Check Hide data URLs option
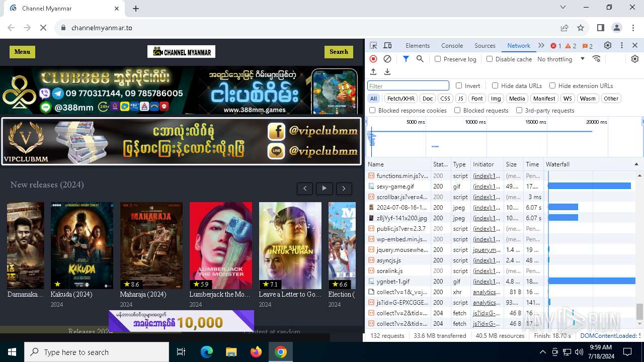 click(x=495, y=85)
